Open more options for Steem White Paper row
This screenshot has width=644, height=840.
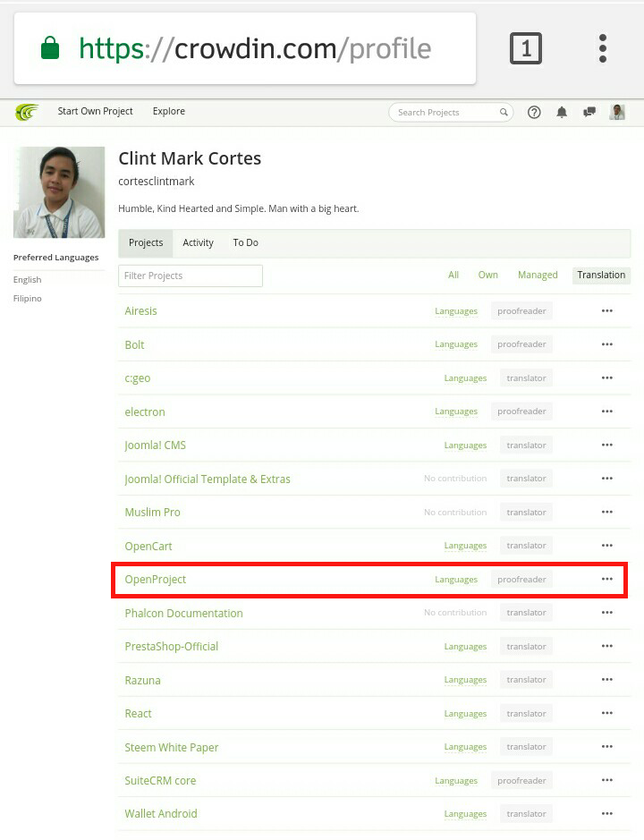coord(606,747)
